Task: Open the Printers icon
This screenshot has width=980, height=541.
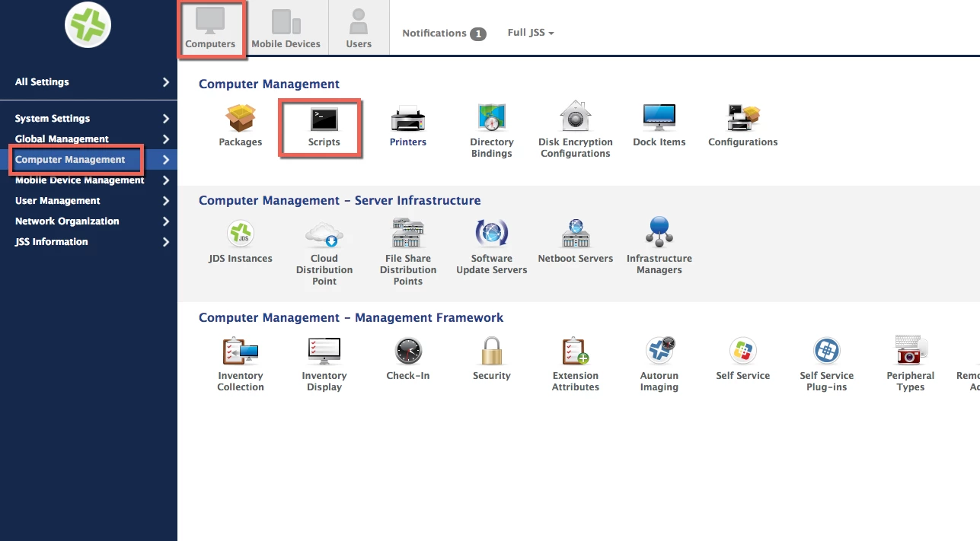Action: [408, 119]
